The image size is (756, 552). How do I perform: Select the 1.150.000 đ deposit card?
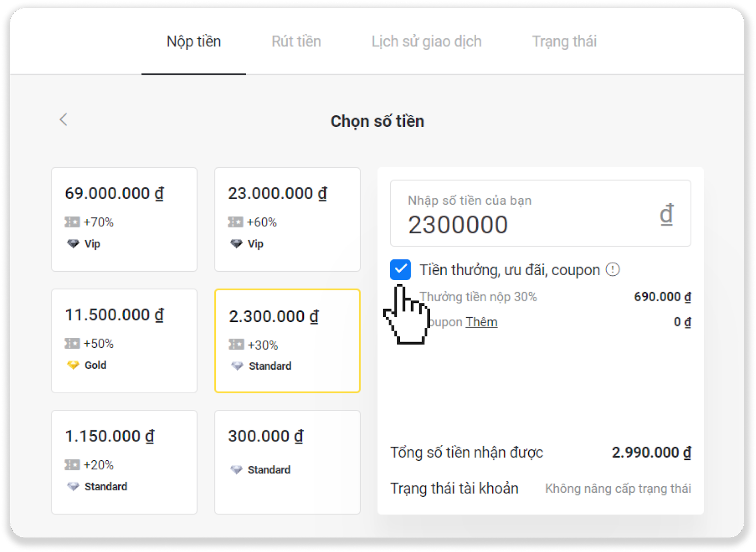point(124,462)
